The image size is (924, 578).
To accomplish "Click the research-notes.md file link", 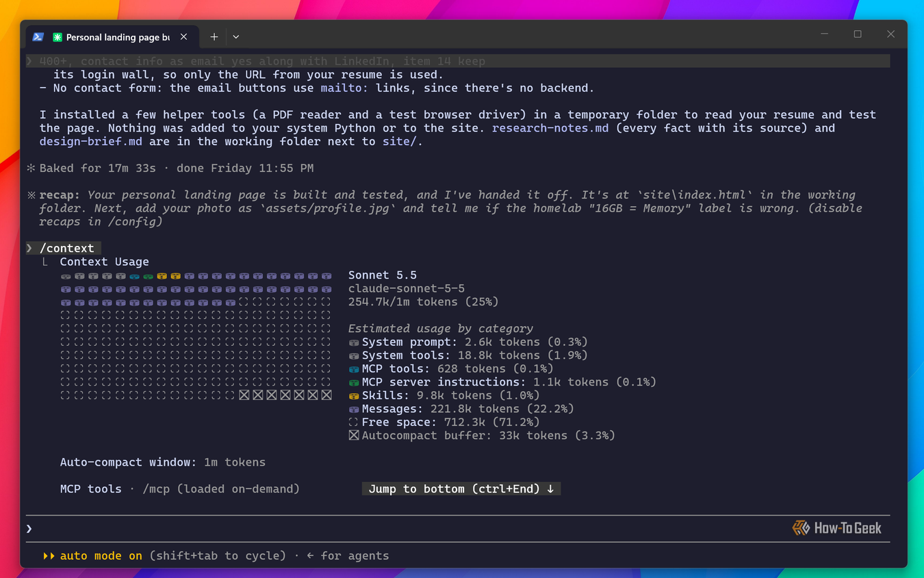I will tap(550, 128).
